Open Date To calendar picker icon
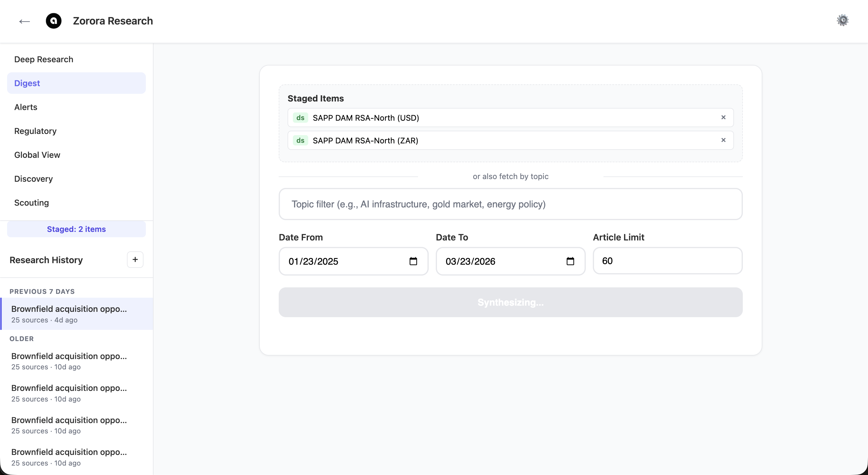The width and height of the screenshot is (868, 475). click(x=570, y=261)
